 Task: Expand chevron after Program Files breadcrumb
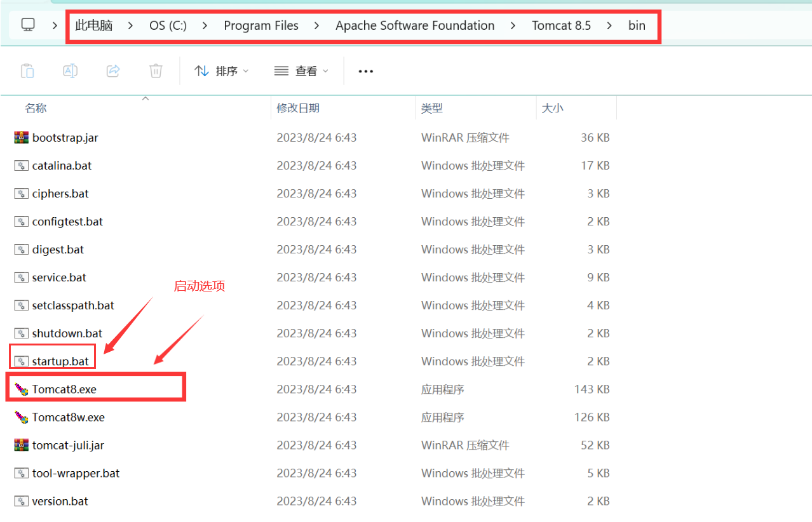(x=316, y=25)
